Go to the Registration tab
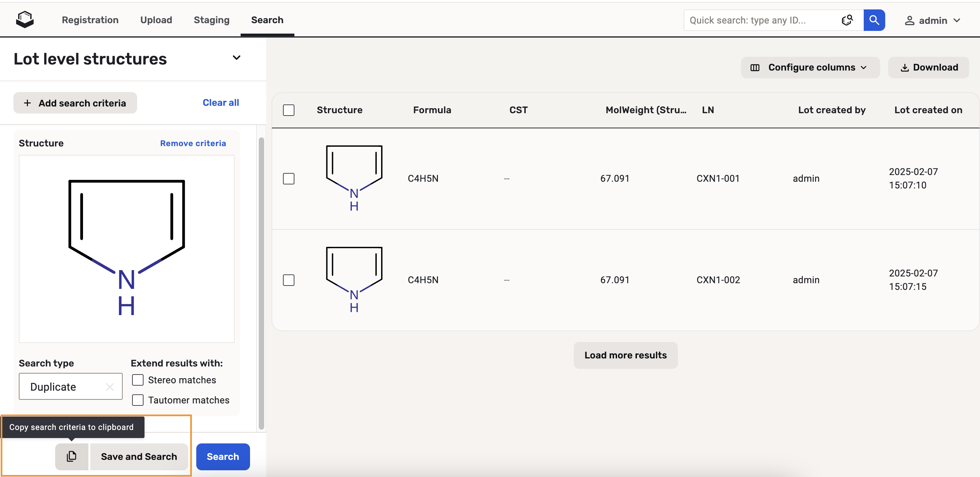This screenshot has height=477, width=980. [x=90, y=20]
